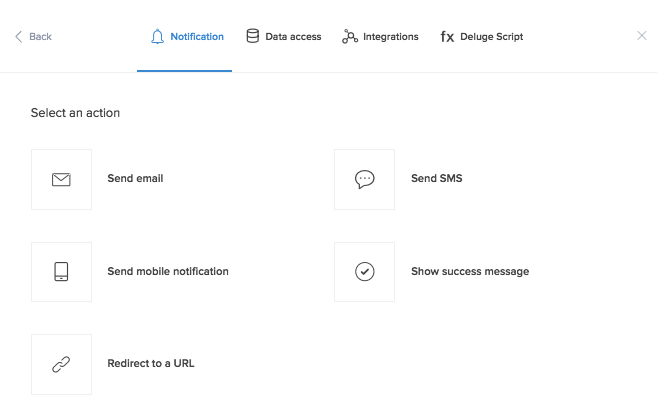This screenshot has width=657, height=404.
Task: Open the Integrations tab
Action: [x=390, y=37]
